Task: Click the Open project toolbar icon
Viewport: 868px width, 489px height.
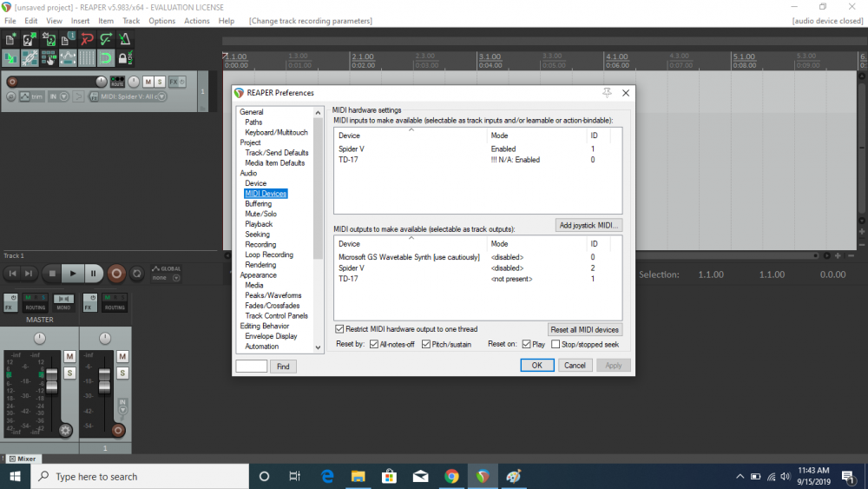Action: click(x=30, y=39)
